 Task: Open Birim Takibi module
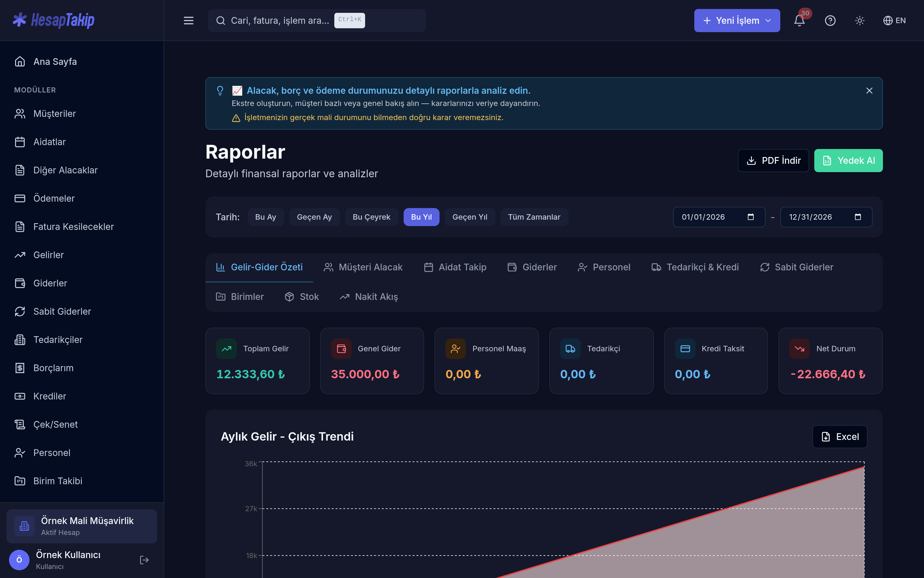[x=82, y=481]
